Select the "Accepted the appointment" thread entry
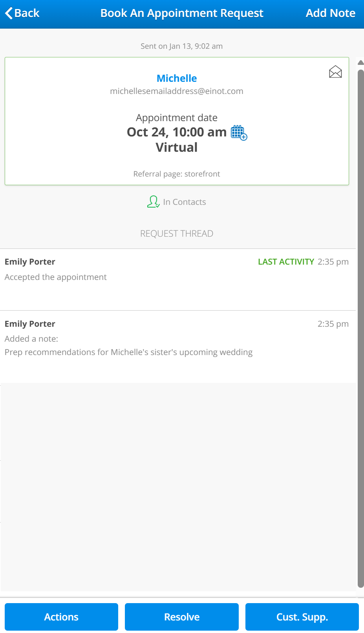The width and height of the screenshot is (364, 633). (x=56, y=277)
